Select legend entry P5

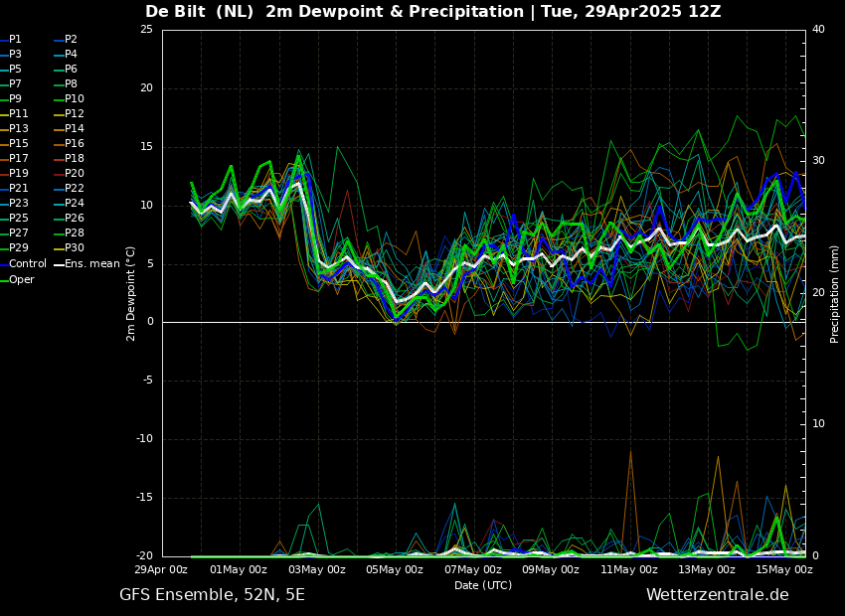[11, 69]
